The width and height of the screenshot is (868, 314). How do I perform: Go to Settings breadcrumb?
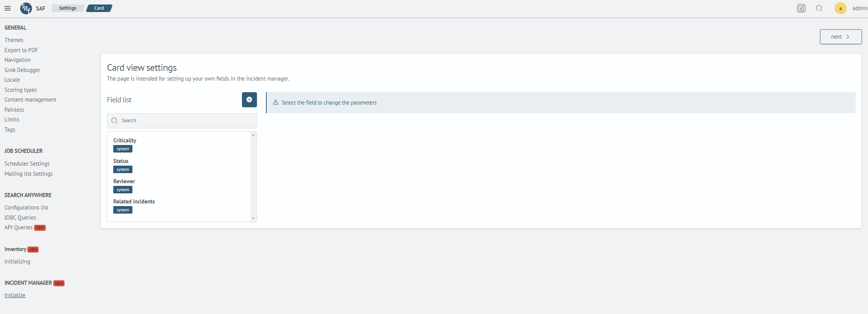click(x=68, y=8)
